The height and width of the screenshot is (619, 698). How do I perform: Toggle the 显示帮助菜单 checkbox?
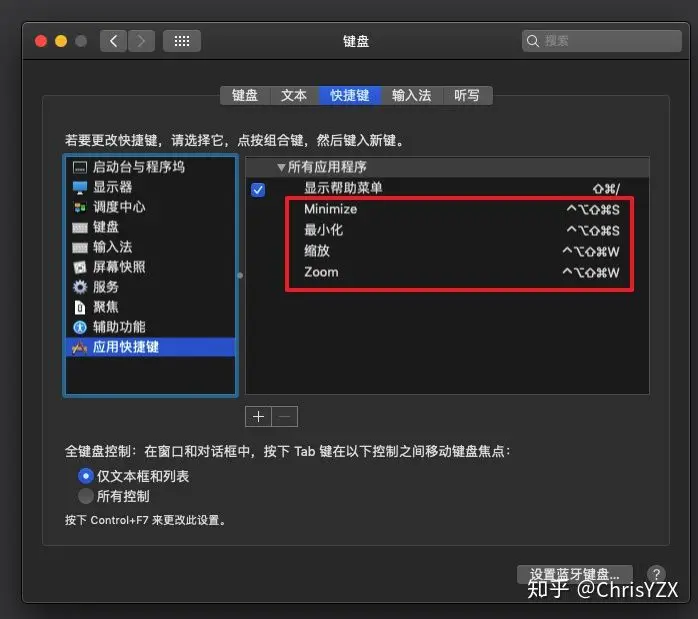[x=258, y=190]
